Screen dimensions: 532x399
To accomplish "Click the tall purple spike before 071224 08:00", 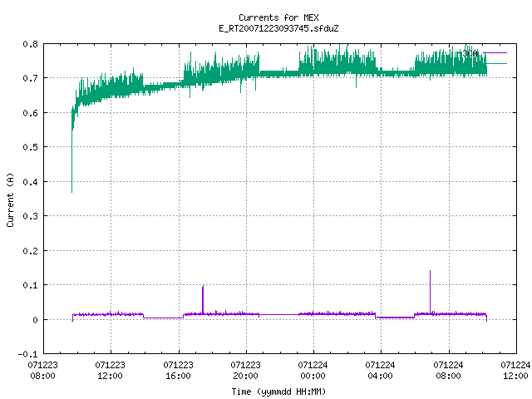I will coord(431,291).
